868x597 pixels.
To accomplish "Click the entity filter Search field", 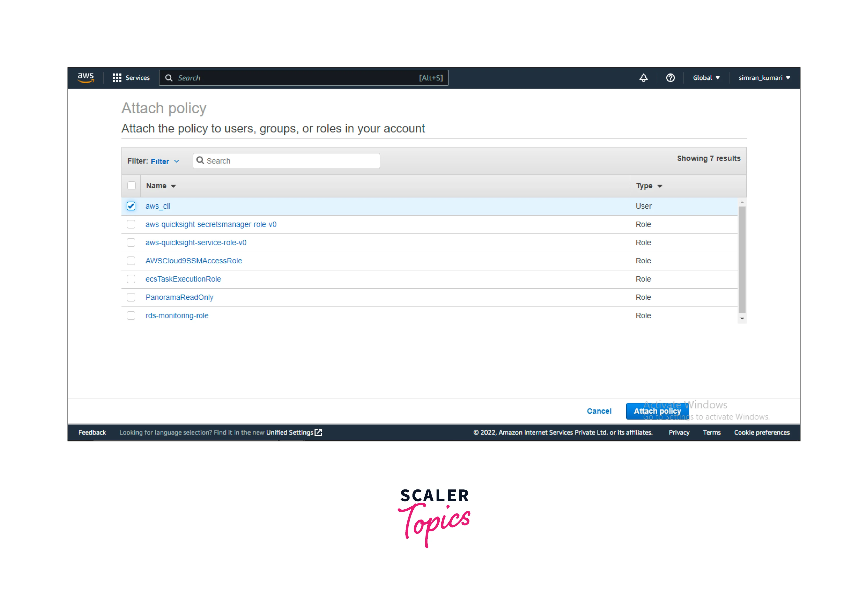I will click(292, 161).
